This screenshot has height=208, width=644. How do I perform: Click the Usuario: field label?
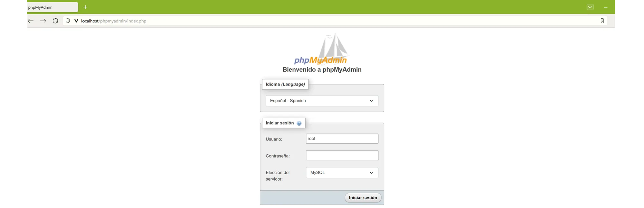[x=274, y=139]
